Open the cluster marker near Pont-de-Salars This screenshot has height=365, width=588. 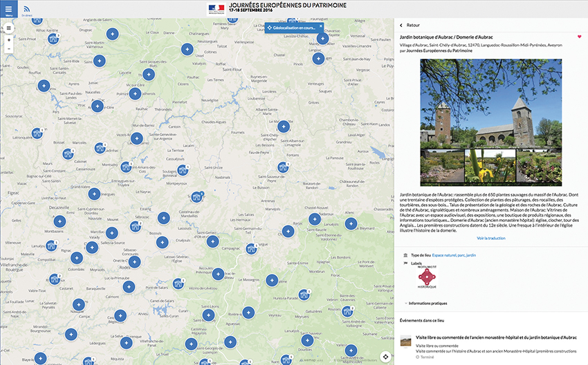click(x=129, y=287)
